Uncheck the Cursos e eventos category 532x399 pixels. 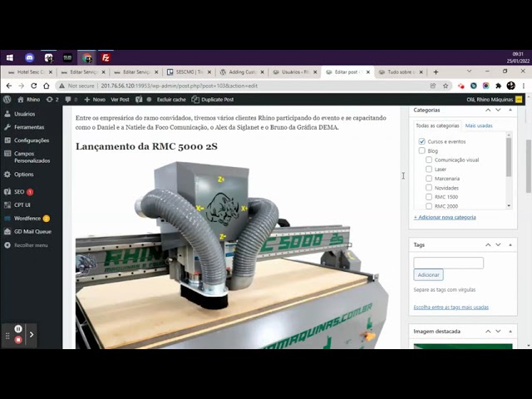[x=422, y=142]
